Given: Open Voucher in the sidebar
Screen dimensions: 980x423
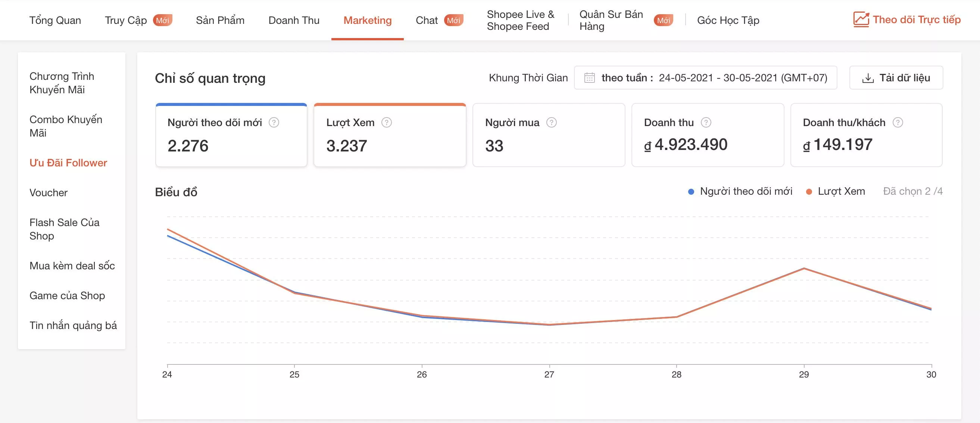Looking at the screenshot, I should pos(49,192).
